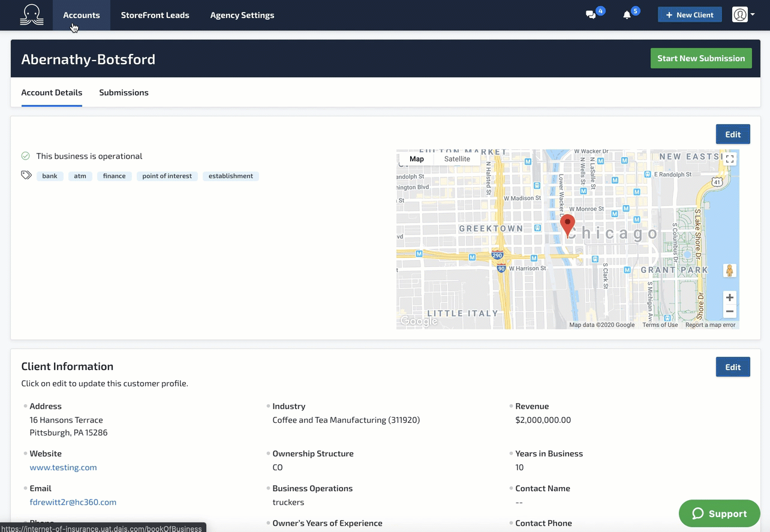Open the chat messages icon
Image resolution: width=770 pixels, height=532 pixels.
591,15
